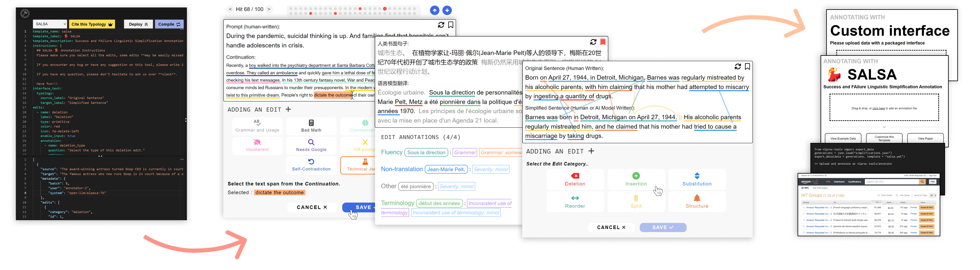Click the compass logo in the editor
980x270 pixels.
[25, 14]
